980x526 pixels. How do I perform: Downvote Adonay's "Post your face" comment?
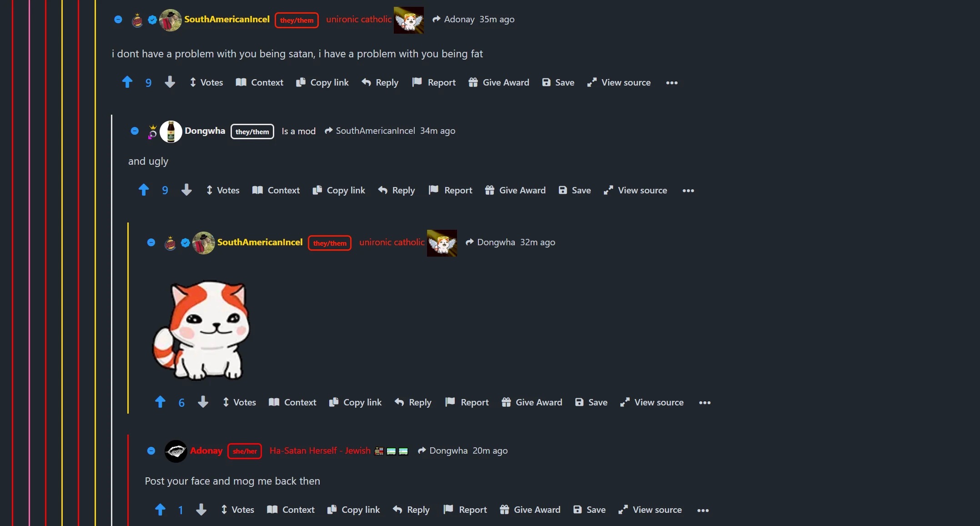coord(201,510)
